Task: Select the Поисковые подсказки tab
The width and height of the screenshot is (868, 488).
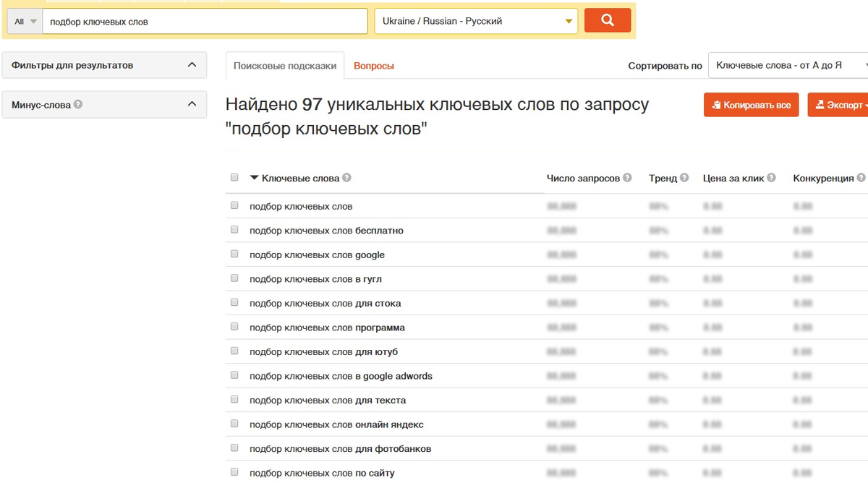Action: coord(284,65)
